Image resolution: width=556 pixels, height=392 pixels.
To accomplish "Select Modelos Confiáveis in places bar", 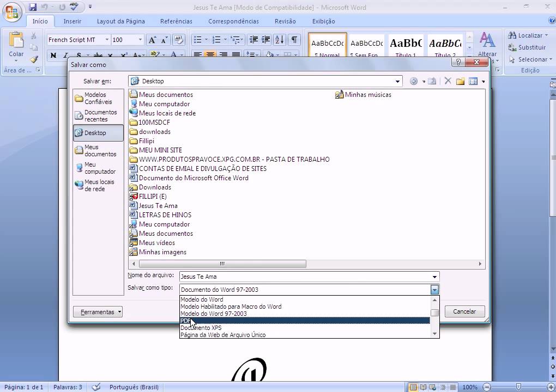I will pos(98,98).
